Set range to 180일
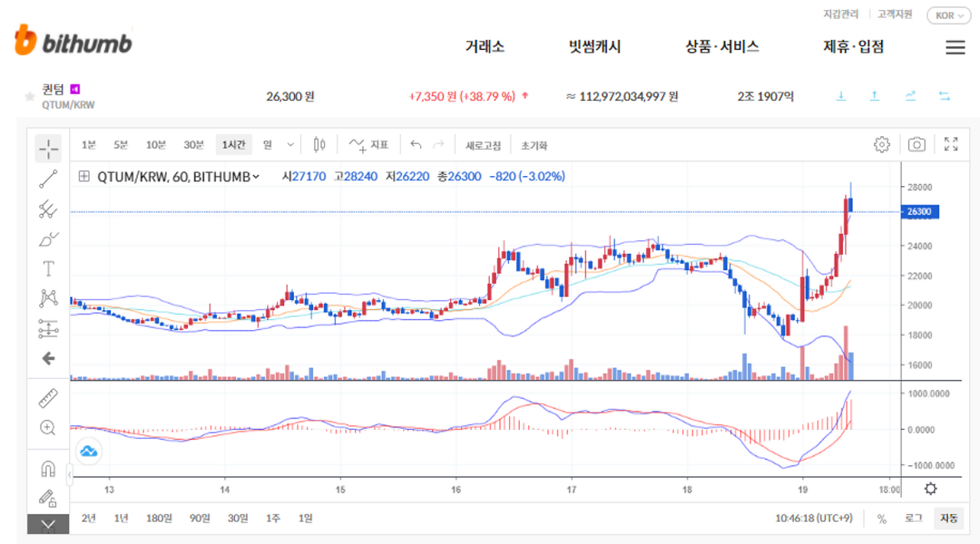 (x=158, y=519)
